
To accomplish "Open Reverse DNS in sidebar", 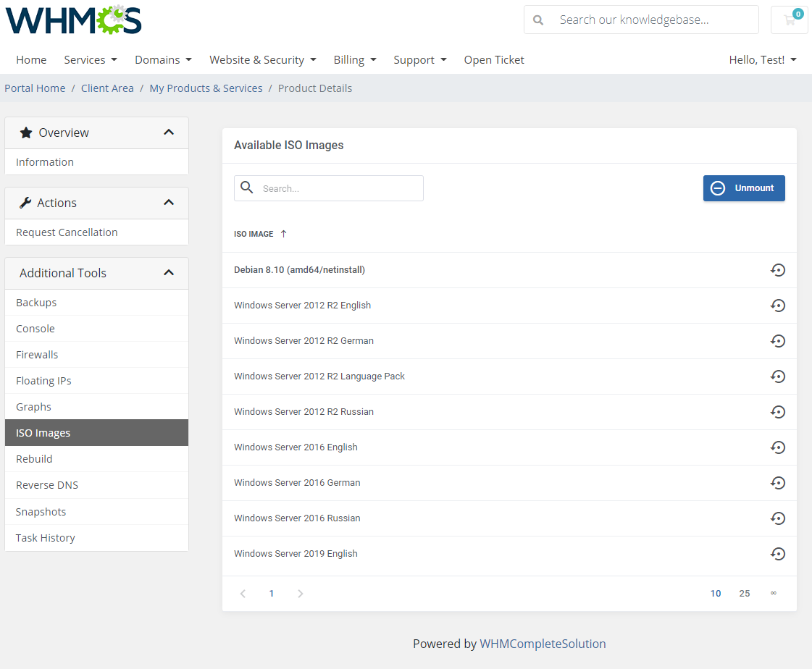I will (x=96, y=485).
